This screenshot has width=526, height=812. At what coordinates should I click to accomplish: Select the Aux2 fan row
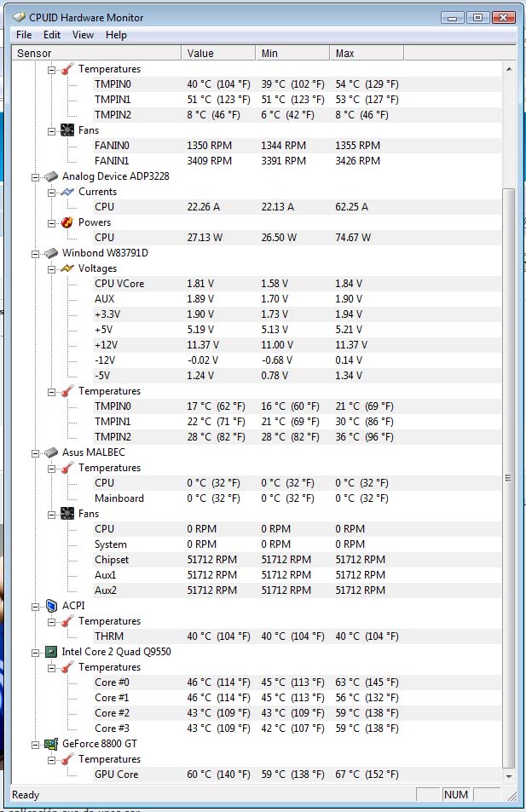[297, 590]
